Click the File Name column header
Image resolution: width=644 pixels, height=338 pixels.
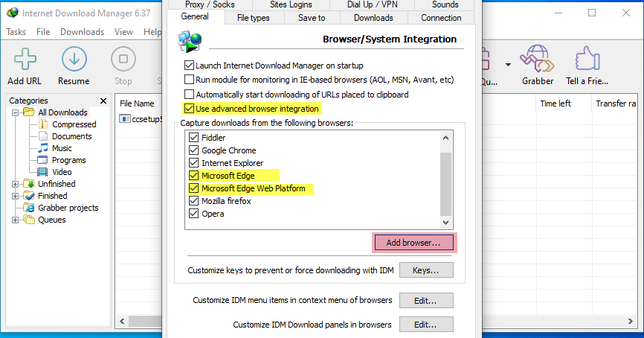click(137, 103)
